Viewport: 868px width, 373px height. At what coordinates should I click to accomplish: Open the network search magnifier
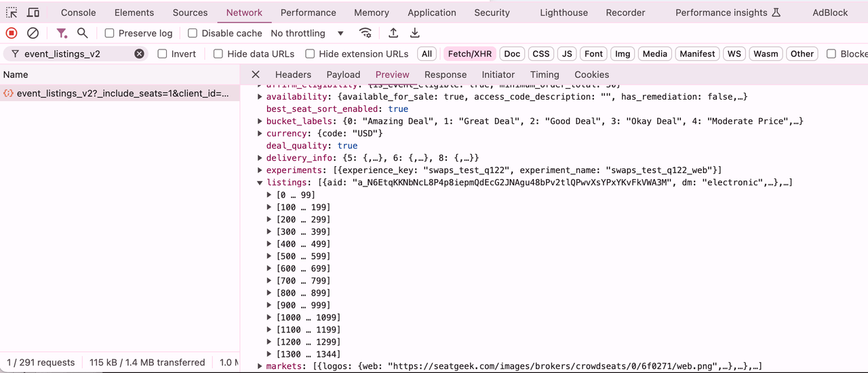pyautogui.click(x=83, y=33)
